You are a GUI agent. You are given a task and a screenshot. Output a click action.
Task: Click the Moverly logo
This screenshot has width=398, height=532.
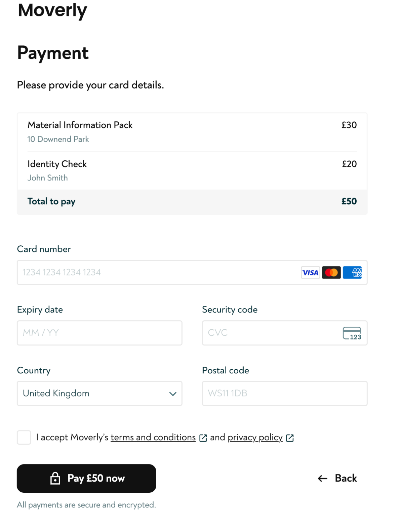(52, 10)
